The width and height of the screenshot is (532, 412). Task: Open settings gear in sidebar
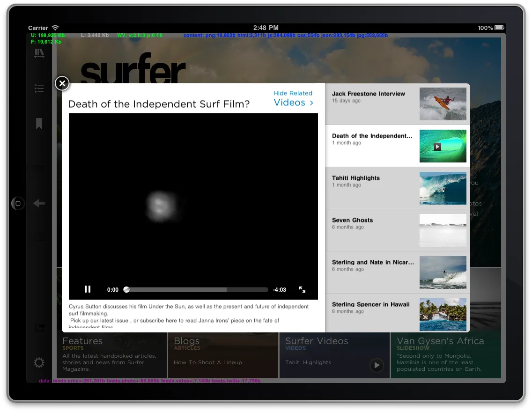[x=39, y=362]
